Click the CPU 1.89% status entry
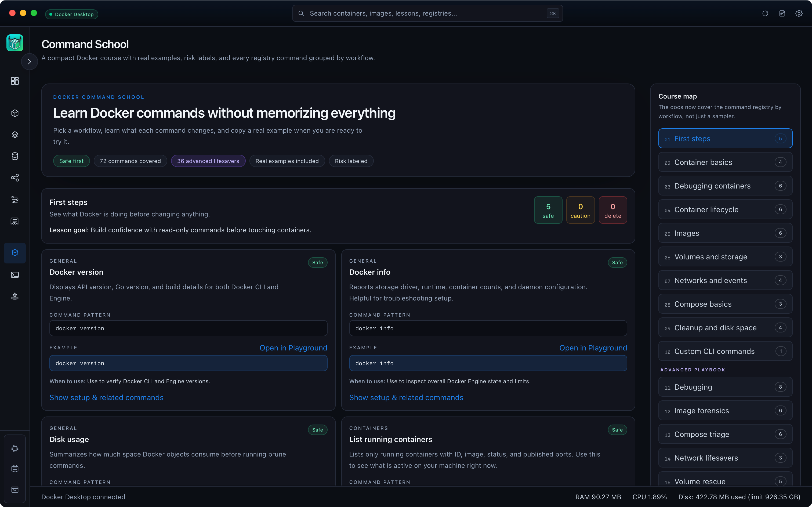Screen dimensions: 812x507 point(649,497)
